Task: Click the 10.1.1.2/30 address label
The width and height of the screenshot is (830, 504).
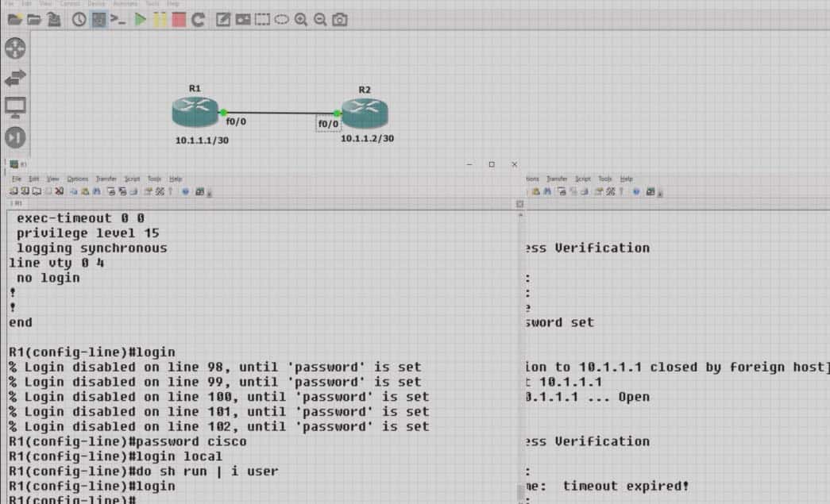Action: pyautogui.click(x=368, y=139)
